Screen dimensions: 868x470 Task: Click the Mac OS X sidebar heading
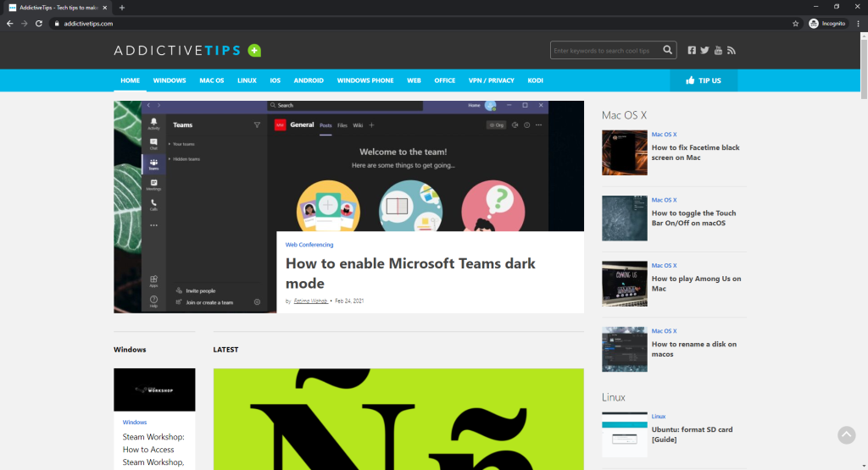coord(624,115)
